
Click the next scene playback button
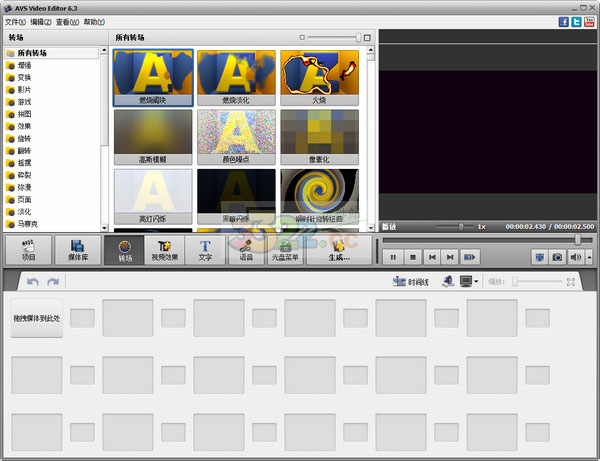[469, 257]
